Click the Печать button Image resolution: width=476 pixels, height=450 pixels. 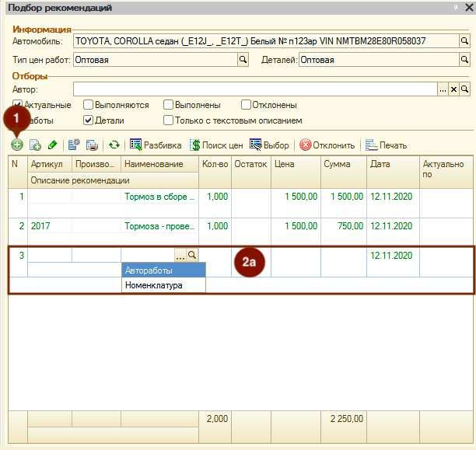click(x=386, y=145)
